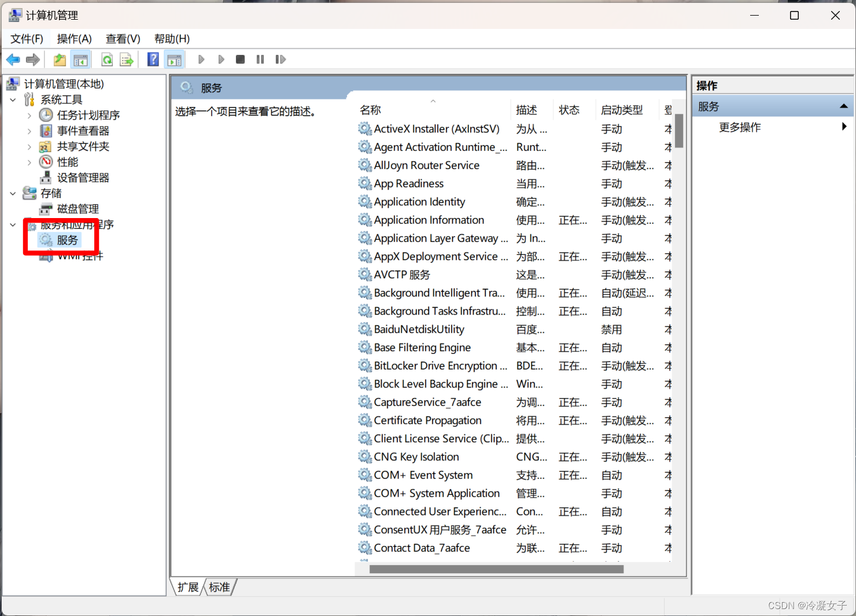Click the Forward arrow toolbar icon
The image size is (856, 616).
pos(33,60)
